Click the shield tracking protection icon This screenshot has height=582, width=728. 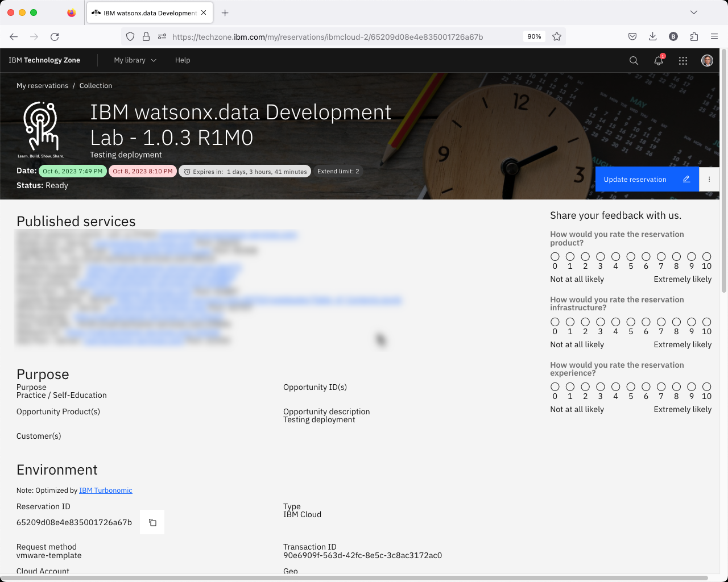click(130, 36)
